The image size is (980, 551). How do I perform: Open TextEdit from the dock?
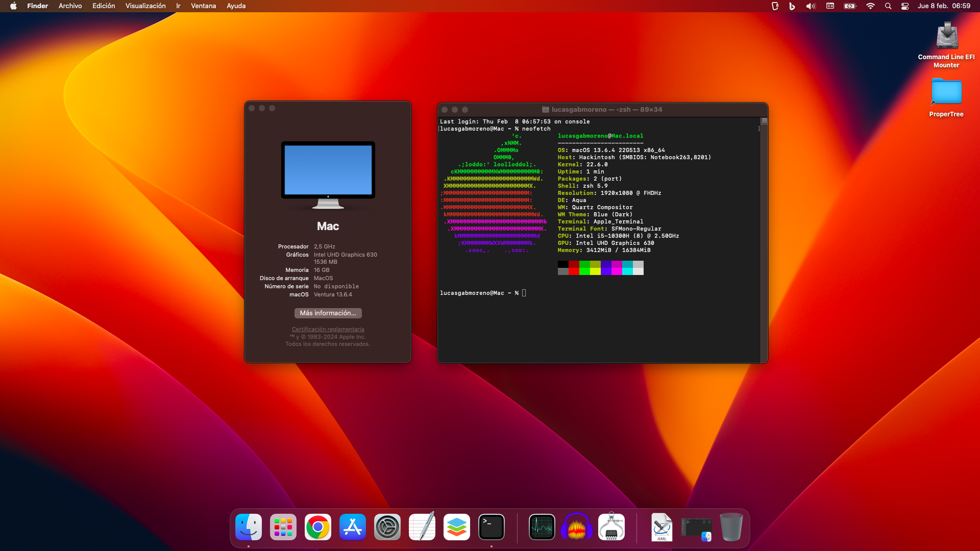click(422, 527)
